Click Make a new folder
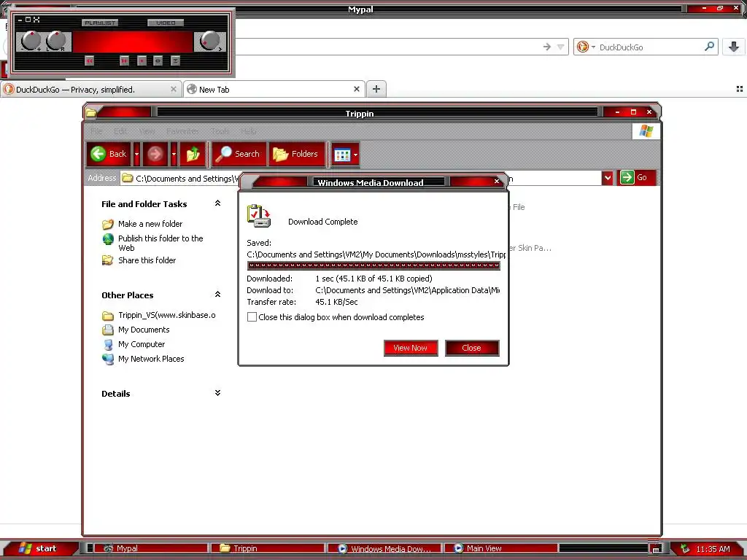Screen dimensions: 747x560 (150, 224)
